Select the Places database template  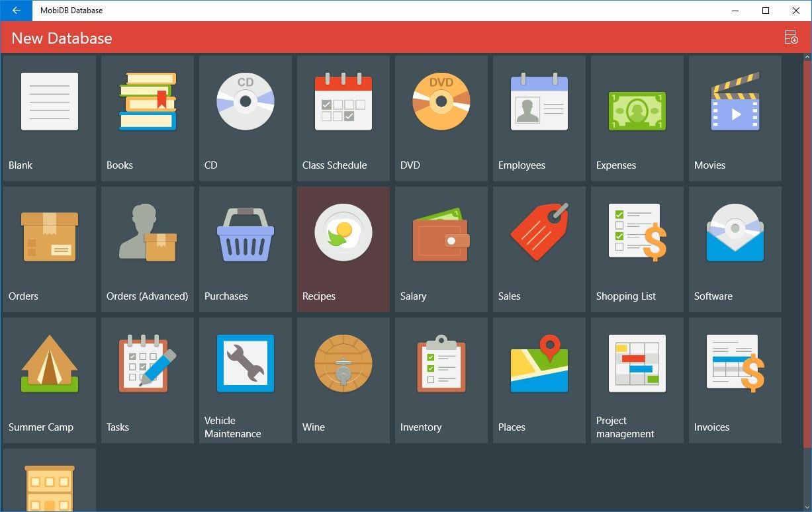(539, 380)
